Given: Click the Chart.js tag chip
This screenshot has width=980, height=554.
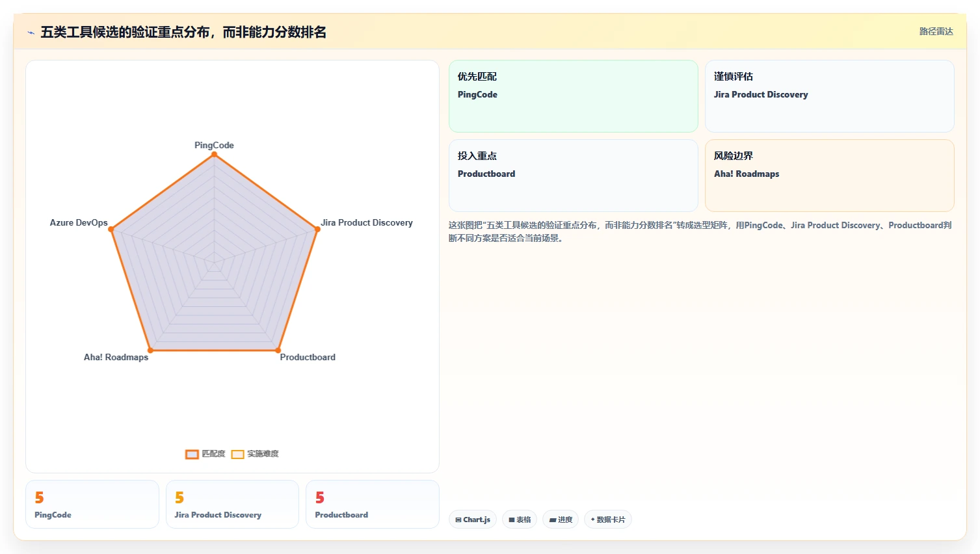Looking at the screenshot, I should tap(473, 520).
